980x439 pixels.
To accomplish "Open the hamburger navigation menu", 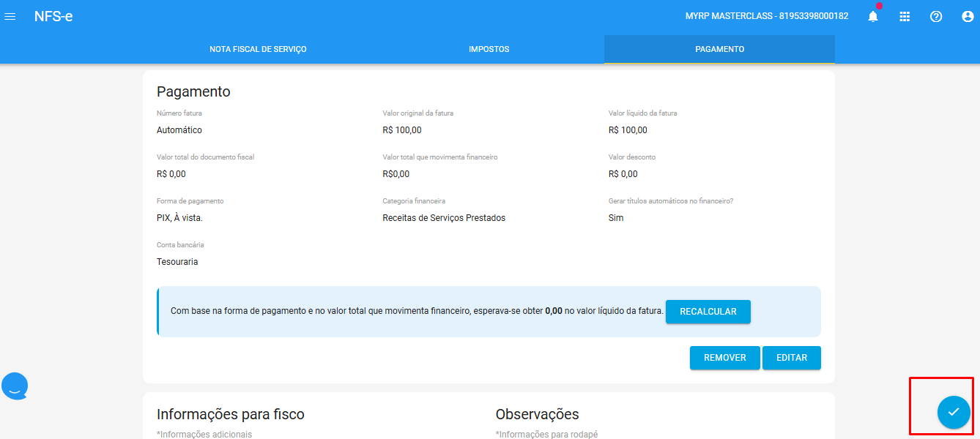I will [10, 16].
